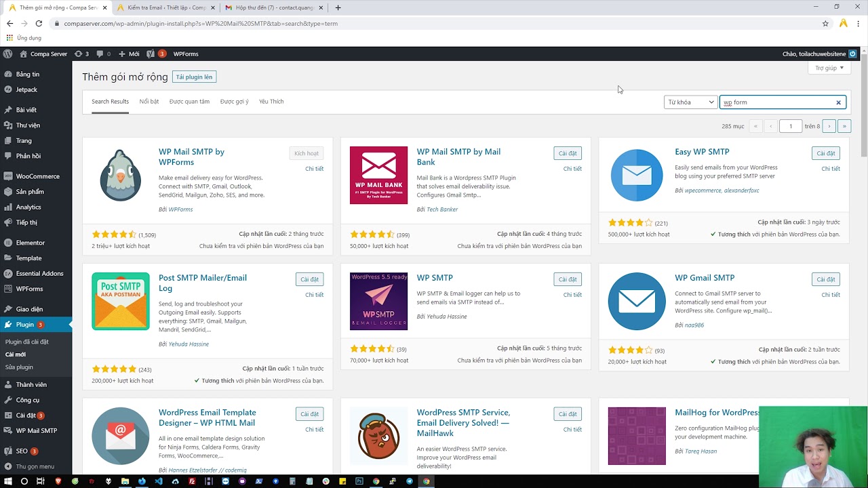Open Windows taskbar search circle
This screenshot has height=488, width=868.
point(24,481)
